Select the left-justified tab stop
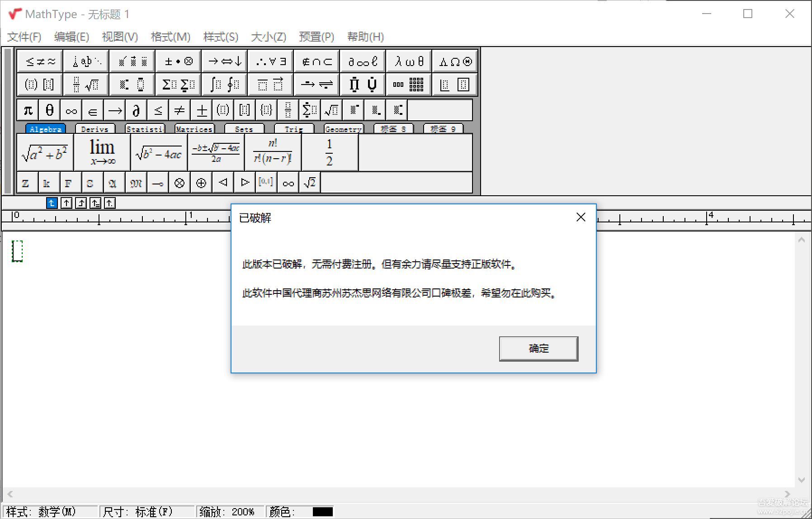Viewport: 812px width, 519px height. point(52,203)
